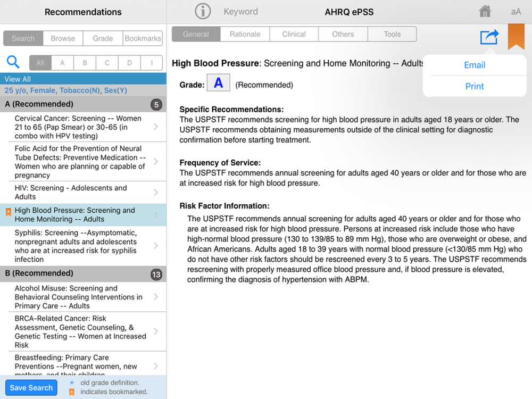Open Folic Acid row chevron
This screenshot has width=532, height=399.
(156, 162)
